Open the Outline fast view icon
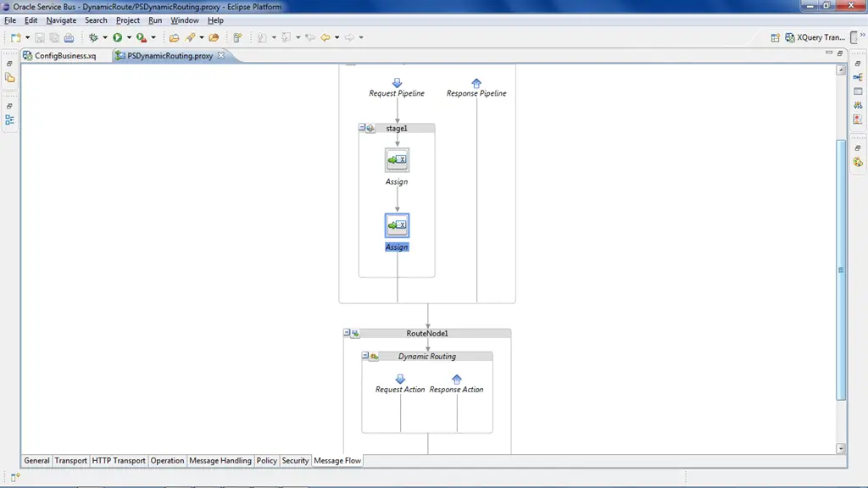 click(x=10, y=119)
